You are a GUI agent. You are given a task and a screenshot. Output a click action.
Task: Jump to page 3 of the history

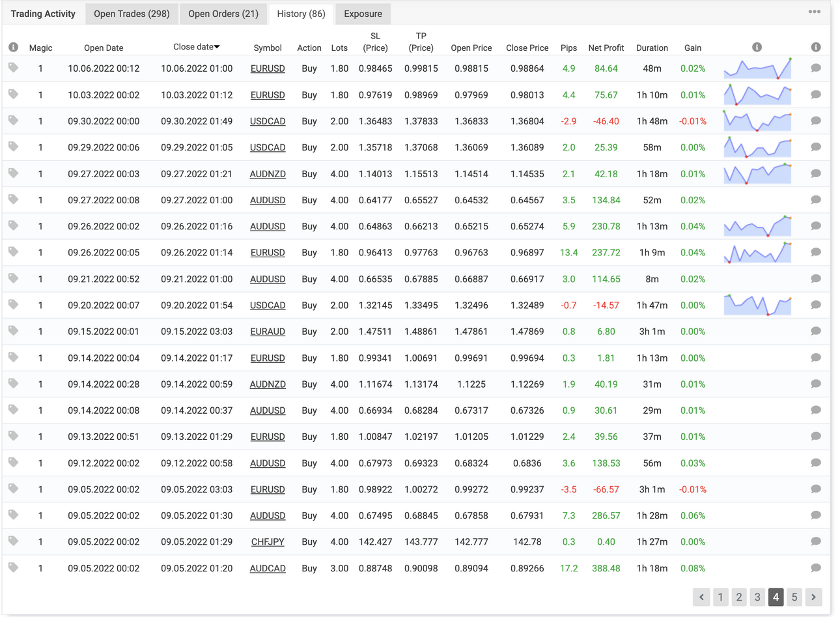pos(757,597)
